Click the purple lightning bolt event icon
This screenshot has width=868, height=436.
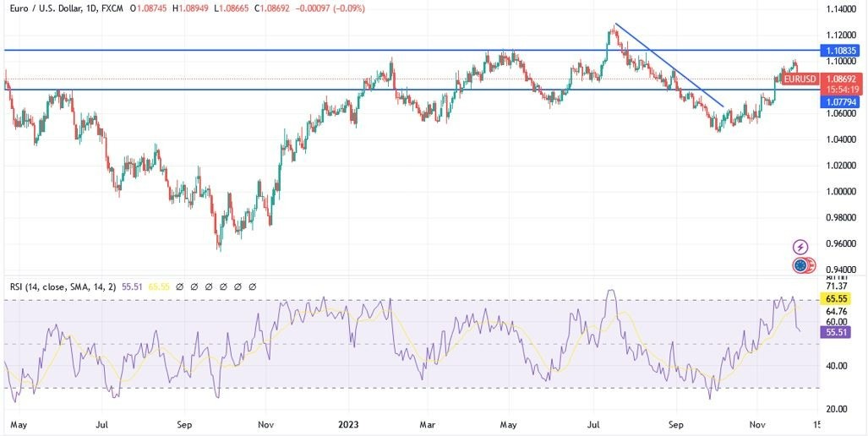click(800, 247)
